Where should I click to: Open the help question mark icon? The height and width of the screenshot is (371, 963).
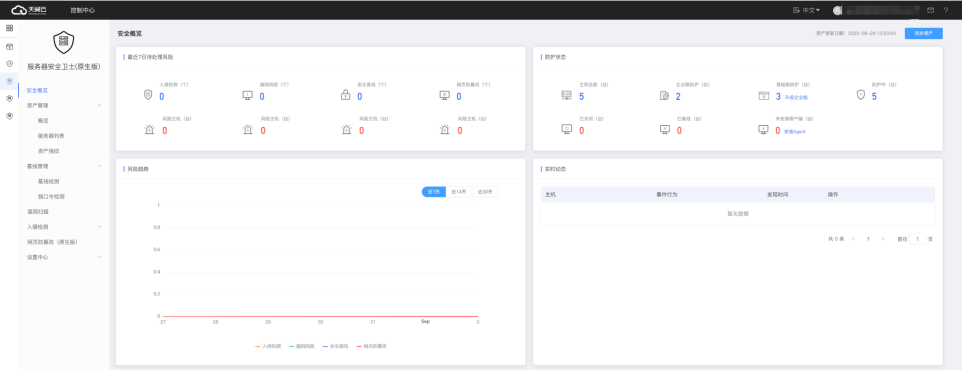(x=946, y=10)
